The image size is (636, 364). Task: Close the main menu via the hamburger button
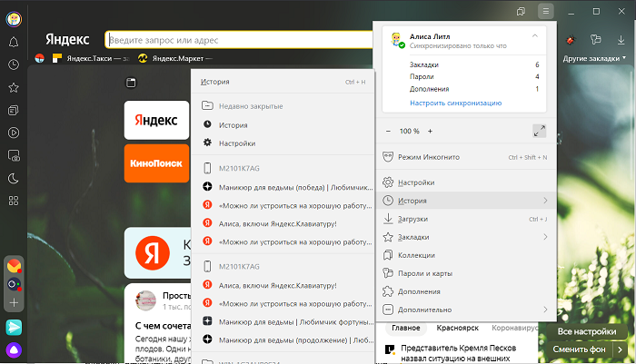(x=546, y=12)
